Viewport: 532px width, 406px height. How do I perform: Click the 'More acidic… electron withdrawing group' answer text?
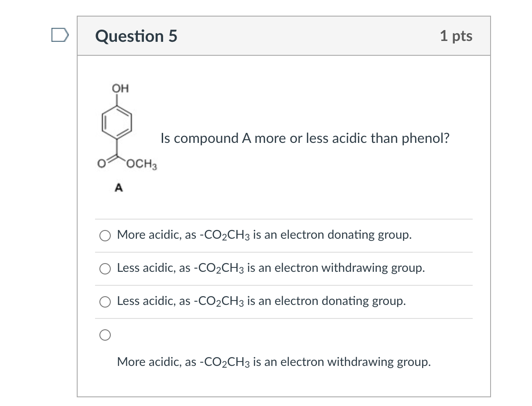(274, 362)
